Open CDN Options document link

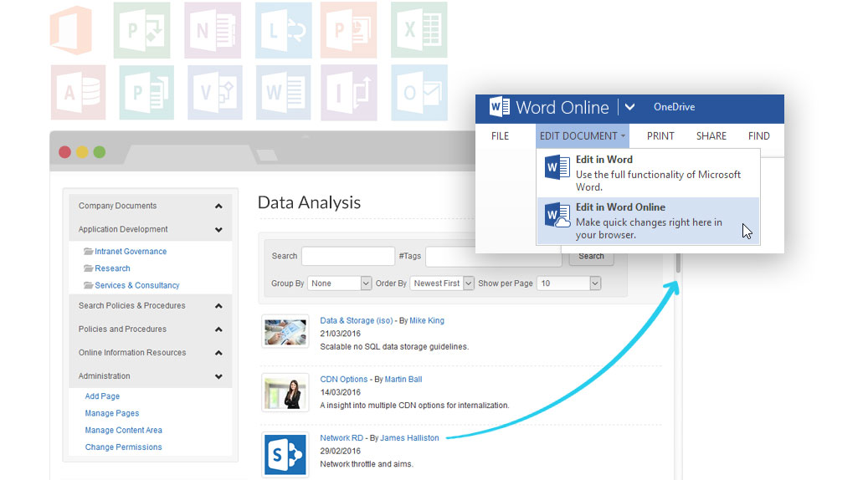344,379
